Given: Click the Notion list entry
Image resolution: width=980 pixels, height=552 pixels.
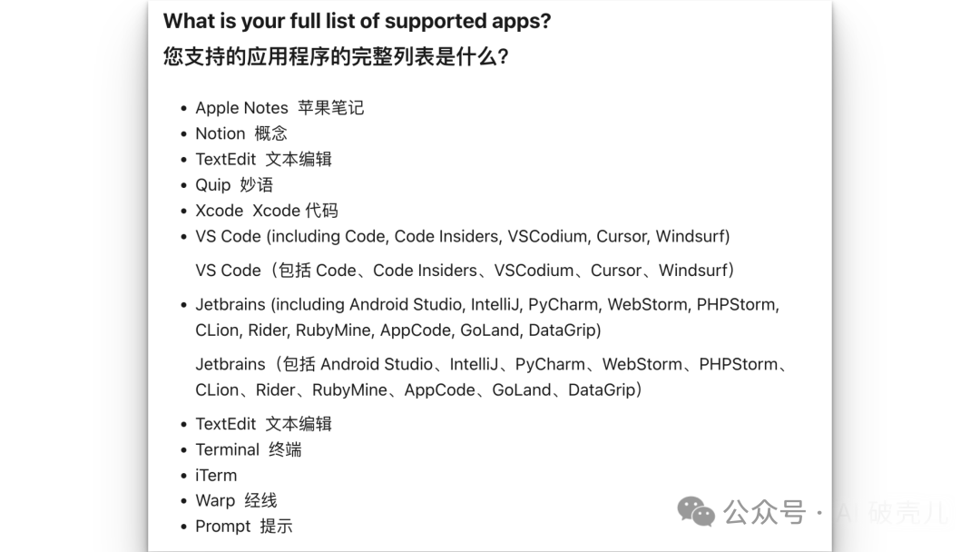Looking at the screenshot, I should (220, 133).
